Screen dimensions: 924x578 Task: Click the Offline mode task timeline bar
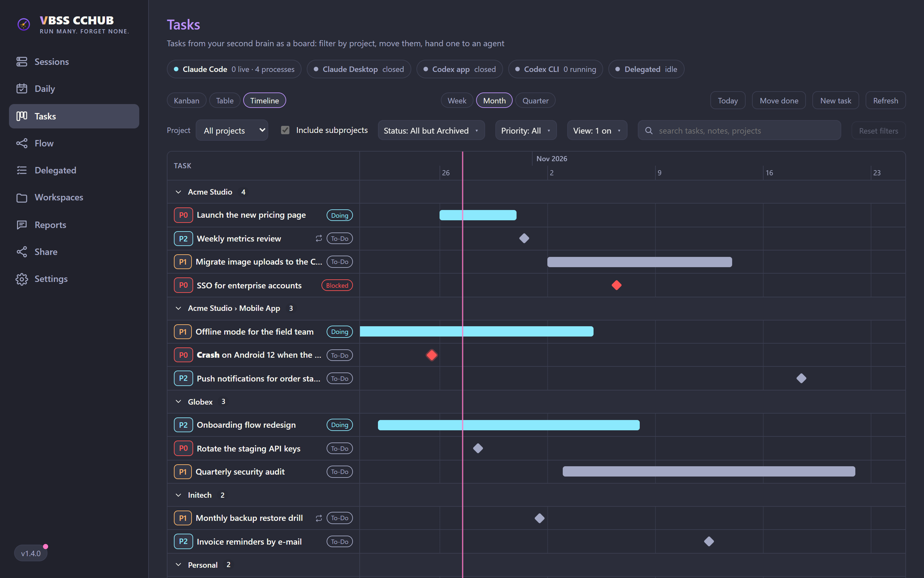click(x=476, y=331)
